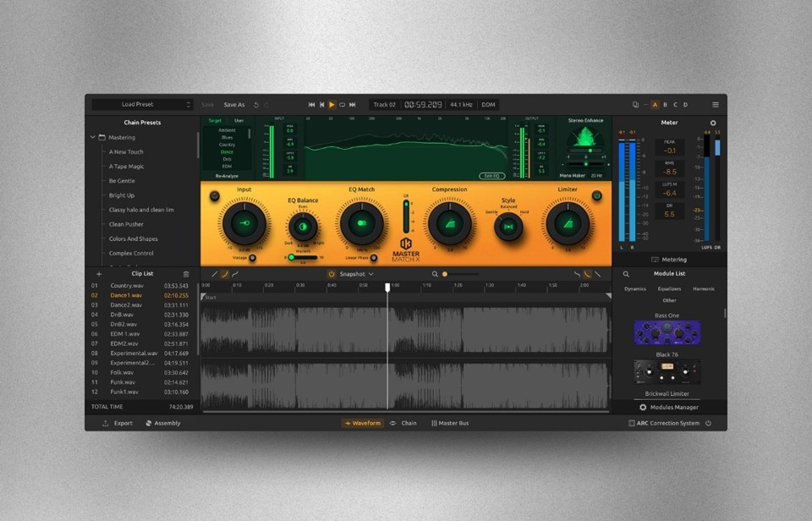812x521 pixels.
Task: Choose Country in the target genre list
Action: 227,145
